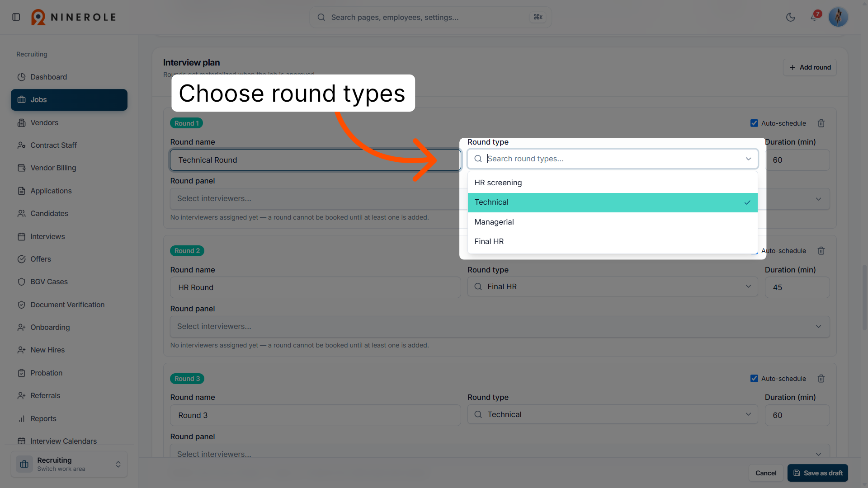Go to Contract Staff page
Viewport: 868px width, 488px height.
pos(69,145)
